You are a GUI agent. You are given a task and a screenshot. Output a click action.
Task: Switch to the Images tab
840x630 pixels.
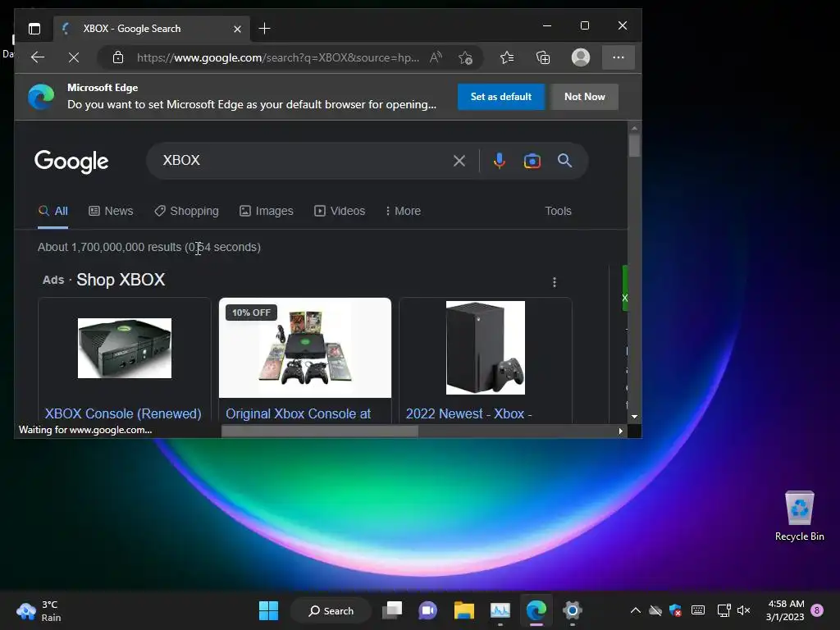pyautogui.click(x=267, y=211)
